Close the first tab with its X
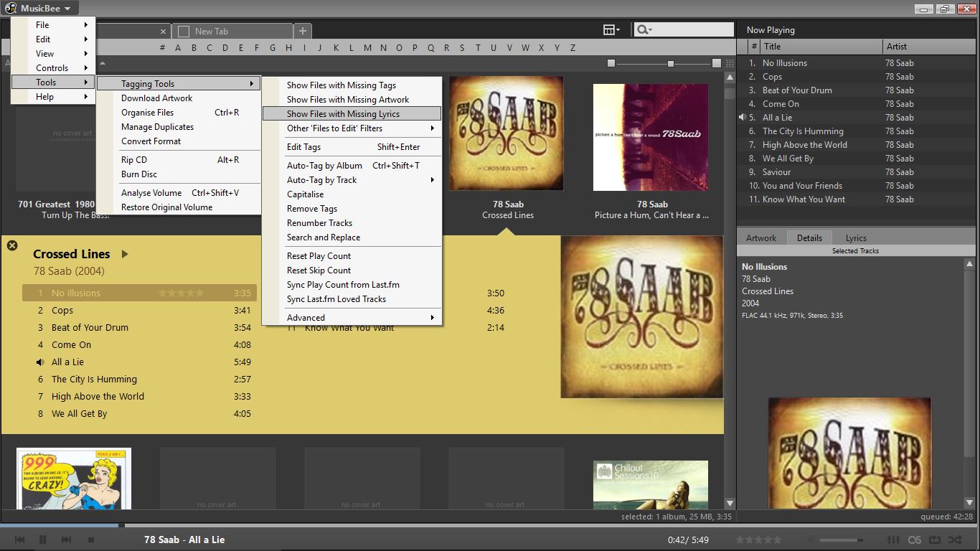Image resolution: width=980 pixels, height=551 pixels. [x=163, y=32]
